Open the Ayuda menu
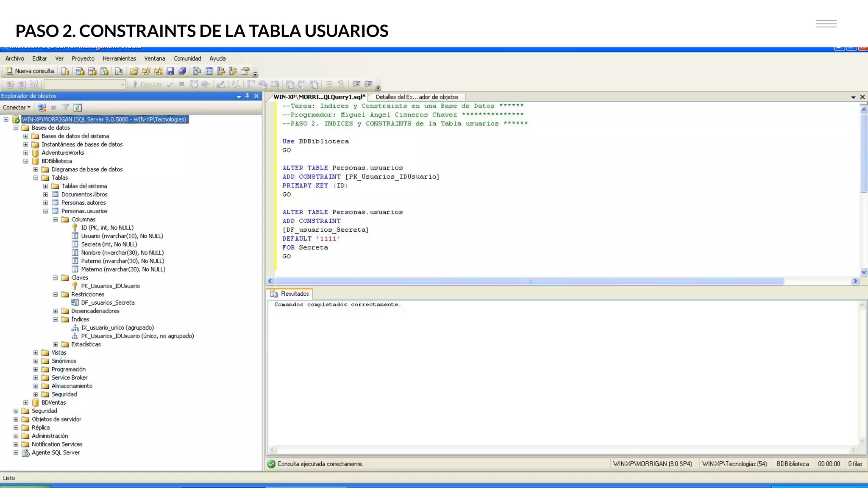 [x=217, y=58]
